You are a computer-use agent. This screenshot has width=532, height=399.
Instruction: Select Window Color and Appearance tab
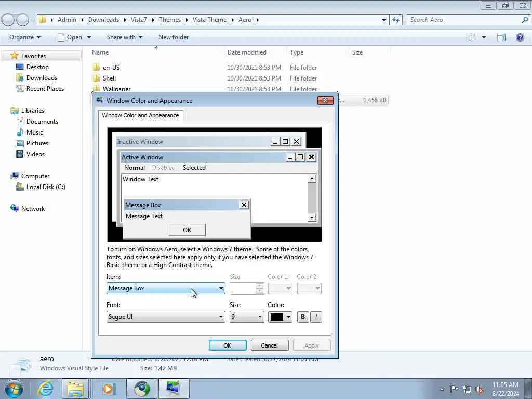pyautogui.click(x=140, y=115)
